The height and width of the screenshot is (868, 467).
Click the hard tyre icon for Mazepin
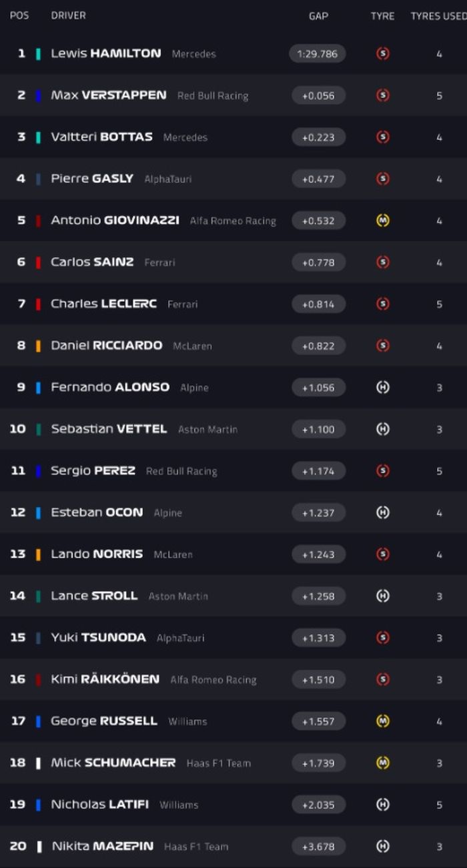tap(382, 847)
